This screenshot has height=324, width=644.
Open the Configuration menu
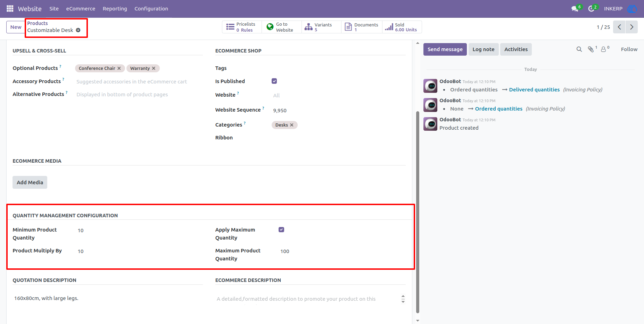click(x=151, y=9)
